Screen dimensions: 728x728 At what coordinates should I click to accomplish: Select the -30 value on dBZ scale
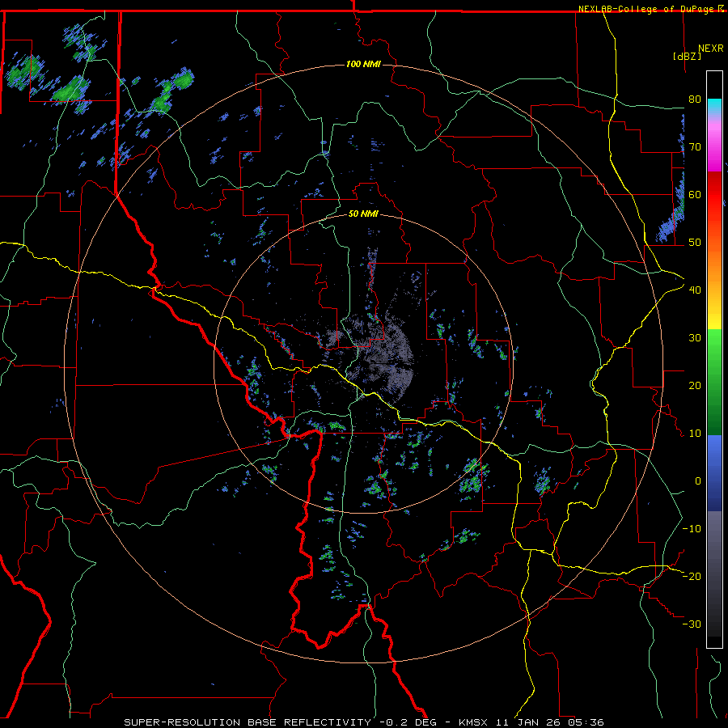click(692, 624)
